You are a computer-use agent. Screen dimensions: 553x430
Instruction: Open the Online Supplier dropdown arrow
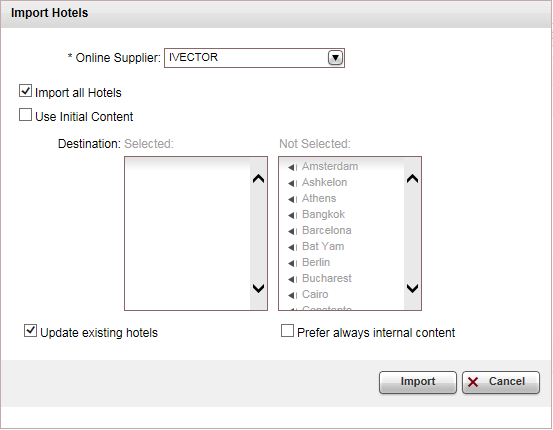click(335, 58)
